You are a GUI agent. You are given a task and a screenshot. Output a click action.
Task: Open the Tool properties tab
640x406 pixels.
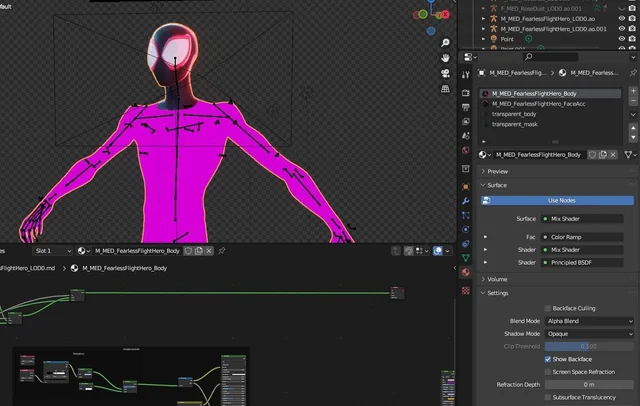[466, 75]
